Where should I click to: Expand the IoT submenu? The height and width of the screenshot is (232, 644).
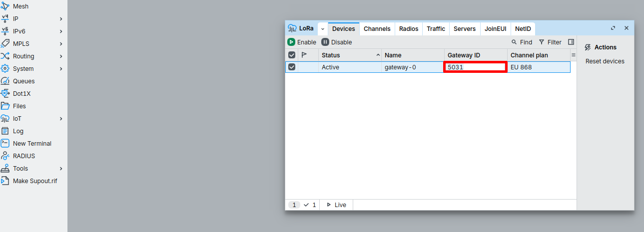pyautogui.click(x=61, y=119)
